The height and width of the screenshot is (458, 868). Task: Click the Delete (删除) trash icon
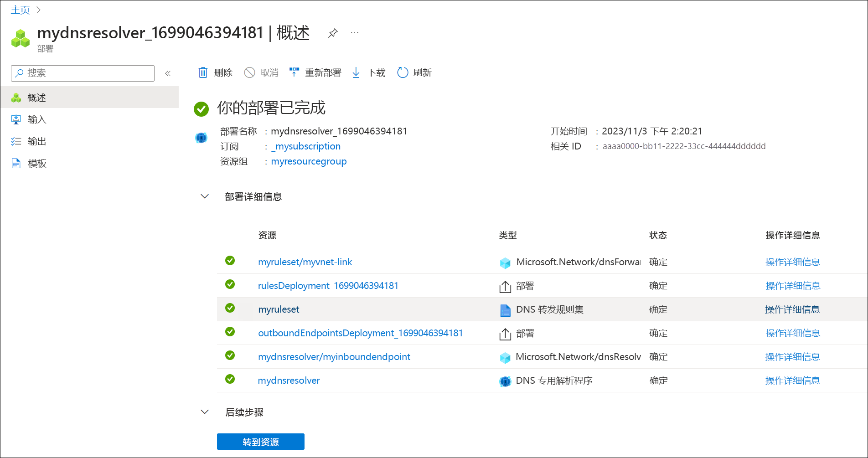click(x=203, y=72)
